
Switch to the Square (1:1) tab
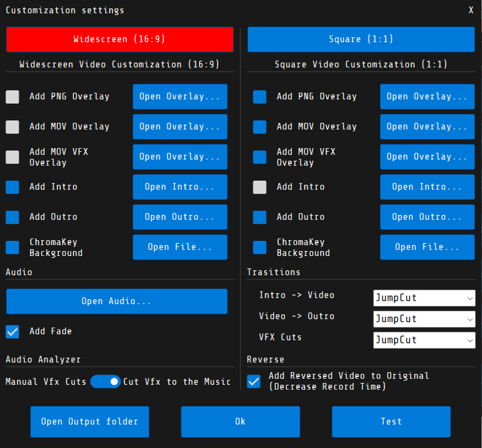pyautogui.click(x=361, y=39)
